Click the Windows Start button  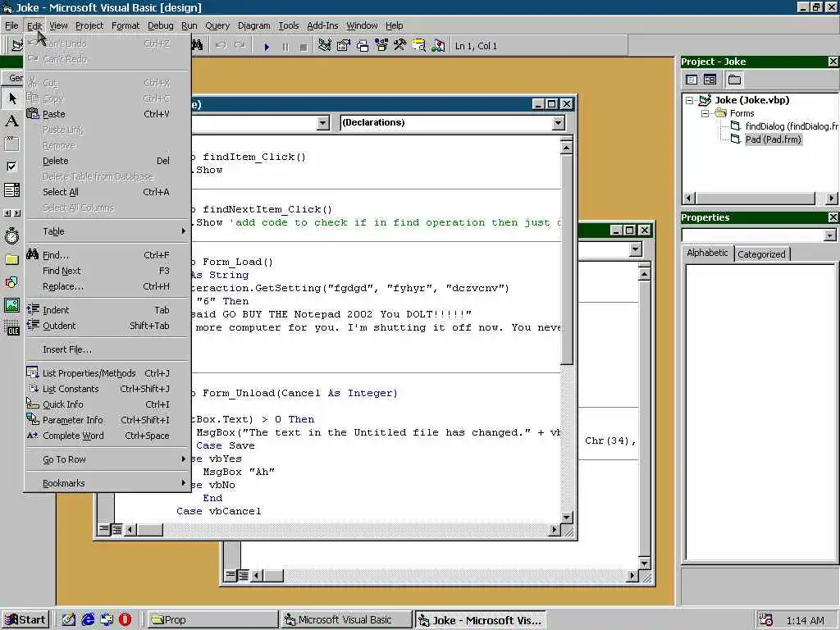(x=25, y=620)
